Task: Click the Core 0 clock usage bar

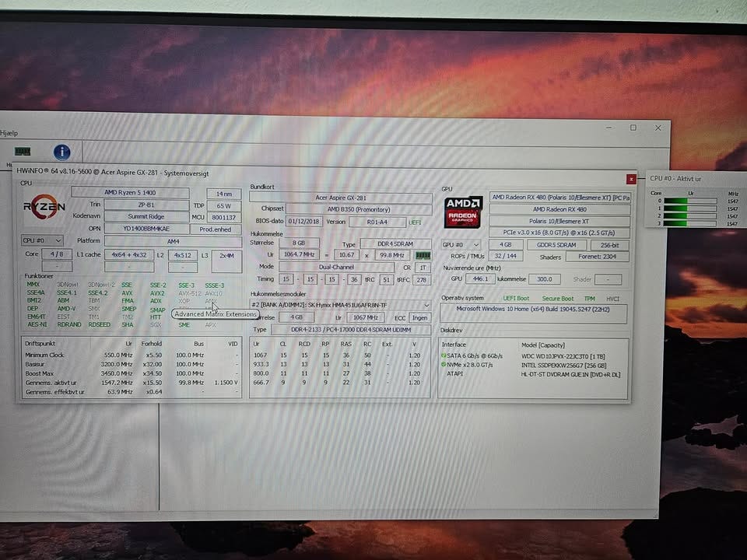Action: point(689,201)
